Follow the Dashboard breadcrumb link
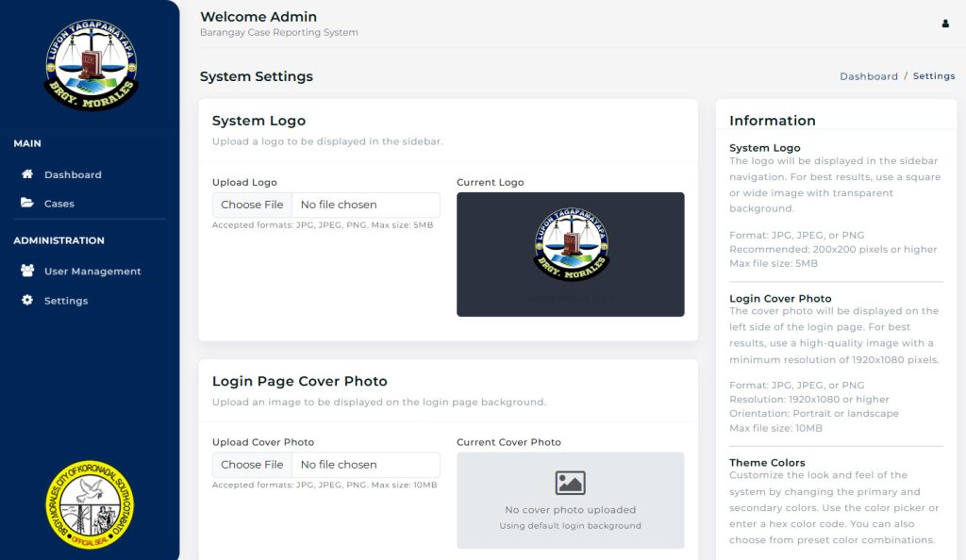This screenshot has width=966, height=560. pyautogui.click(x=869, y=76)
